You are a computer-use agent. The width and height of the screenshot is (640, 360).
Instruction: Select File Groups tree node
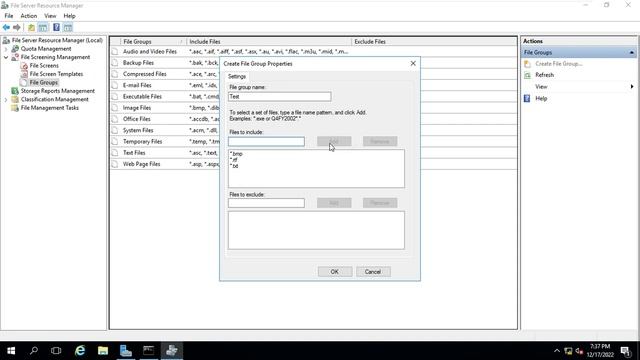pos(44,82)
